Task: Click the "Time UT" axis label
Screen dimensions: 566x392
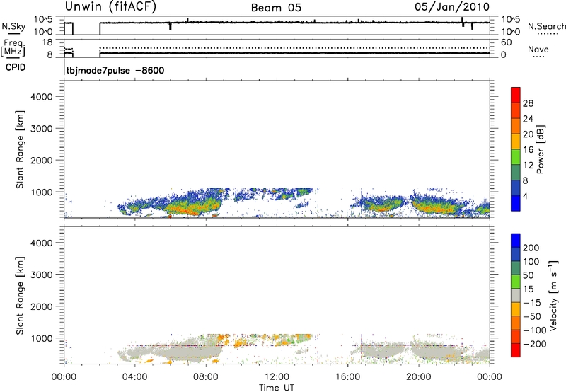Action: point(277,388)
